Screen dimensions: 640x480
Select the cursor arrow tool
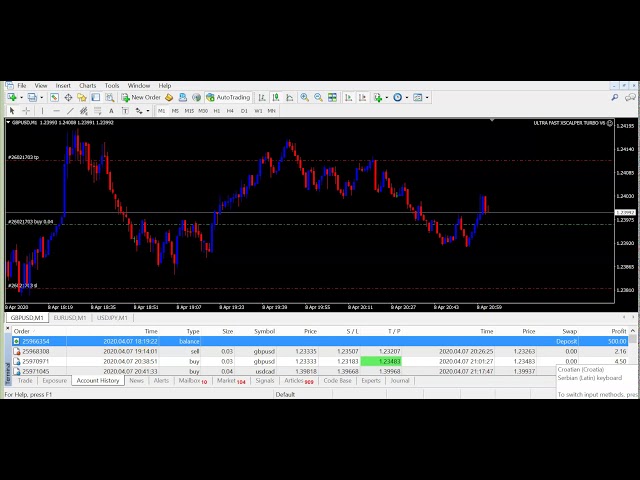coord(12,110)
